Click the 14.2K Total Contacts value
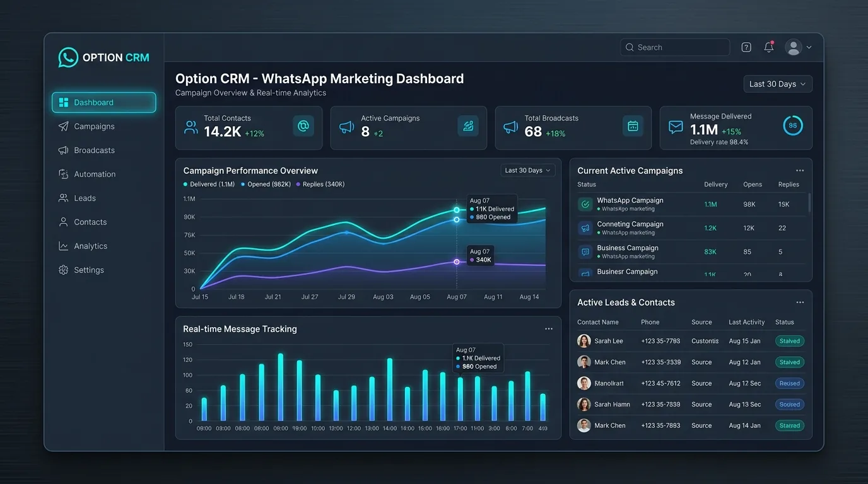Viewport: 868px width, 484px height. tap(222, 131)
